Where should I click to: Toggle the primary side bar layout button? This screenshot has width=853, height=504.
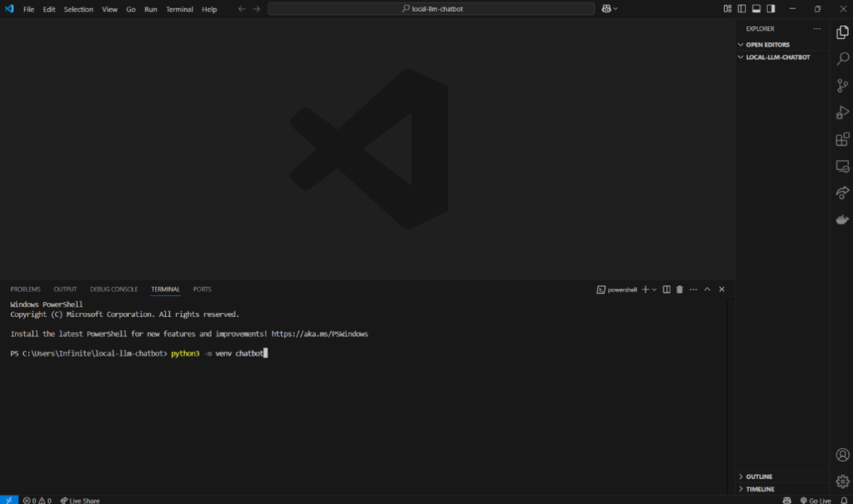[x=741, y=9]
